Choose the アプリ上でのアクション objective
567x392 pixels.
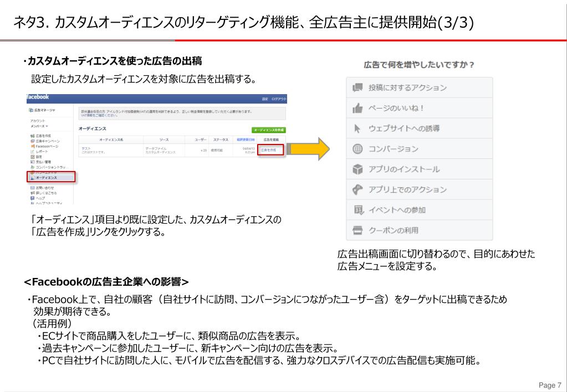[x=420, y=189]
